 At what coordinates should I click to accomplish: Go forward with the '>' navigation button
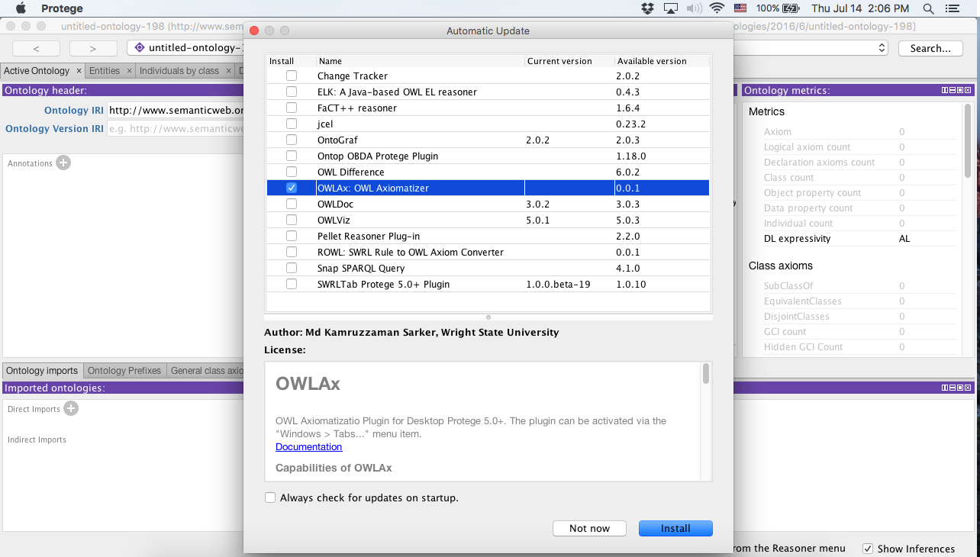coord(93,48)
